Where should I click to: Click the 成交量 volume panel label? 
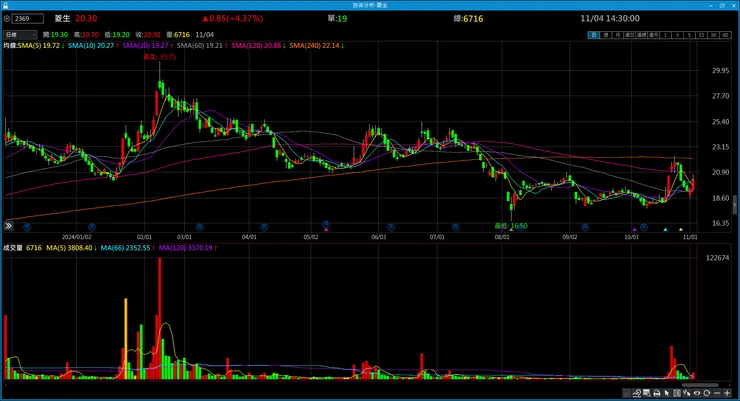(x=13, y=248)
